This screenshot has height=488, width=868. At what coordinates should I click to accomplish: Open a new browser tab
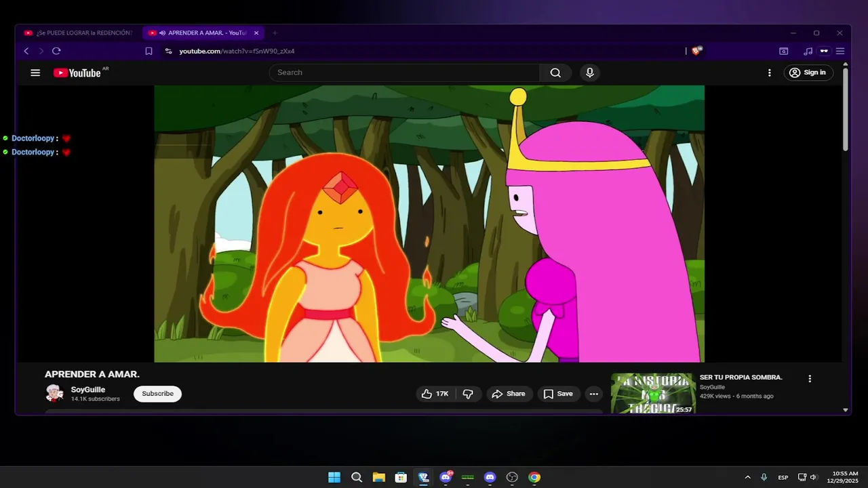click(275, 33)
